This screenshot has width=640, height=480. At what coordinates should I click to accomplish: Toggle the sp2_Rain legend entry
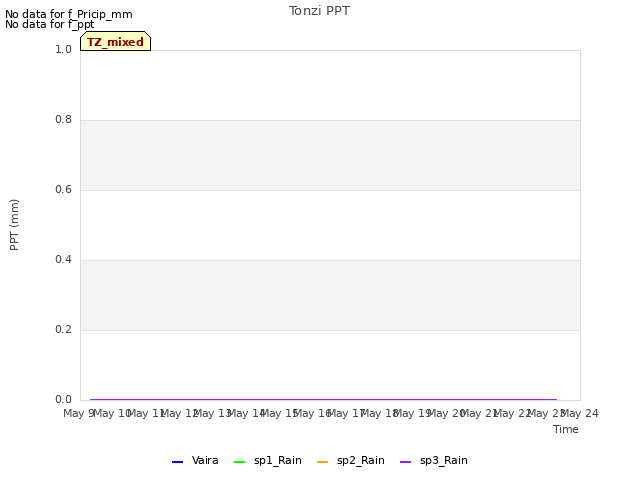[351, 460]
